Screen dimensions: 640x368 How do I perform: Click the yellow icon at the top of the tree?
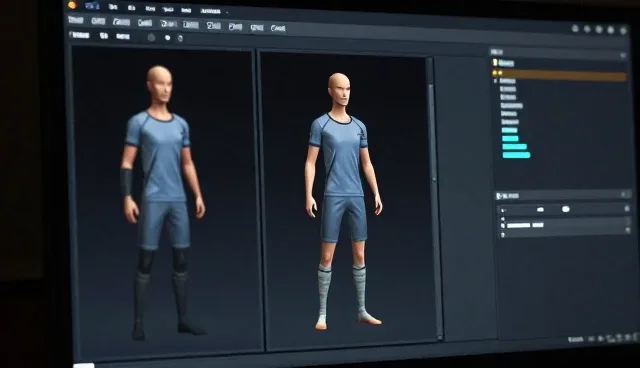pyautogui.click(x=495, y=62)
